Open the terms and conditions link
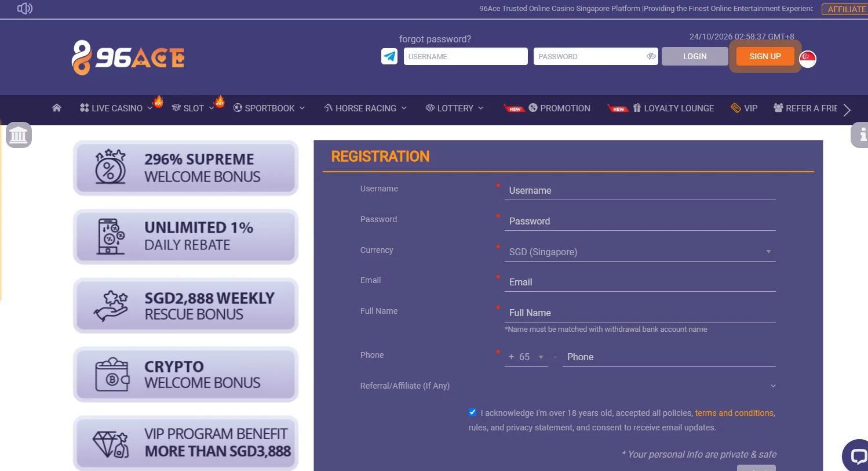Viewport: 868px width, 471px height. click(734, 413)
